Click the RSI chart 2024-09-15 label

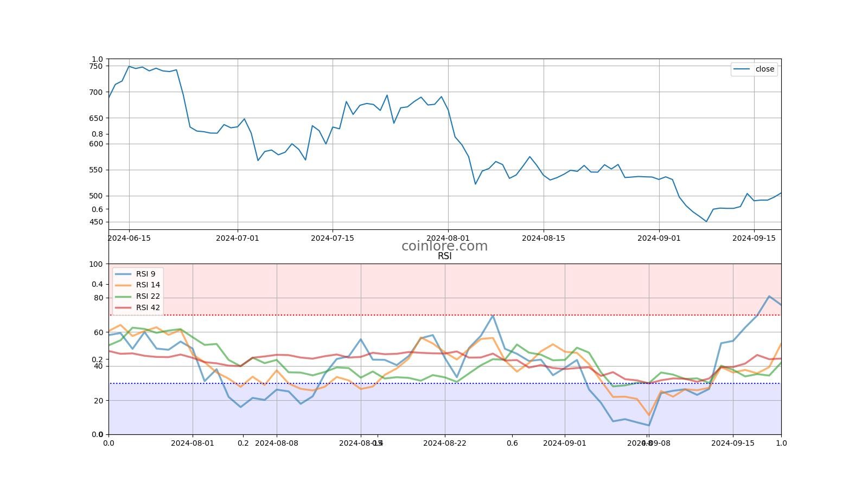click(733, 443)
